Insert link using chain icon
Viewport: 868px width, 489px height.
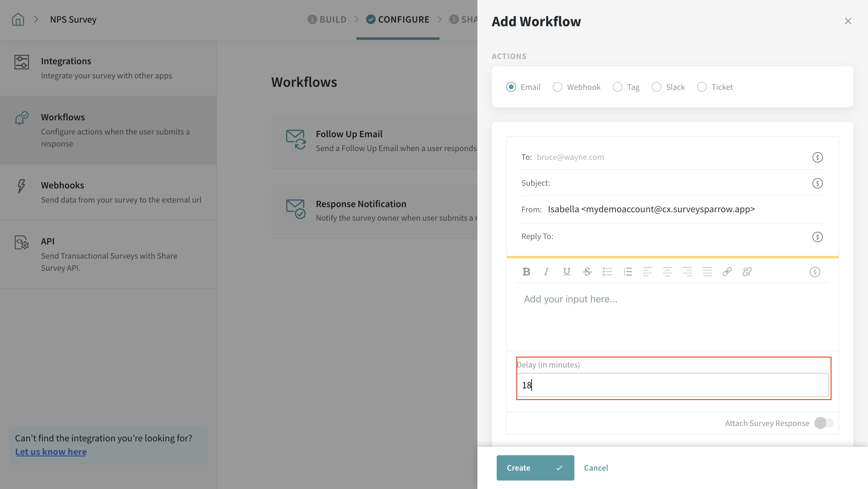click(x=727, y=272)
